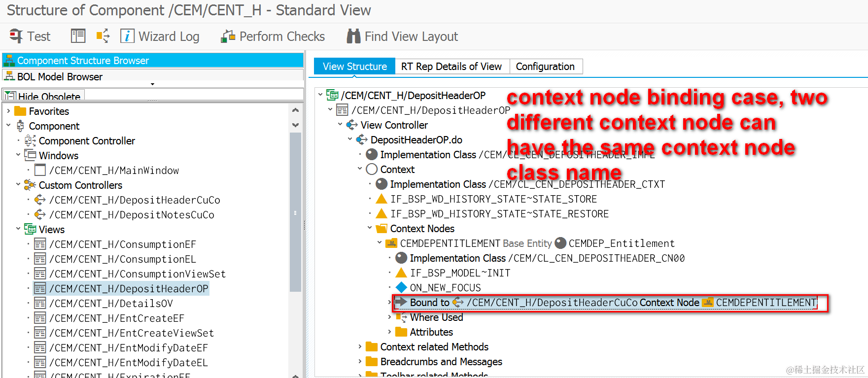Screen dimensions: 868x378
Task: Select the /CEM/CENT_H/ConsumptionEF view
Action: click(122, 244)
